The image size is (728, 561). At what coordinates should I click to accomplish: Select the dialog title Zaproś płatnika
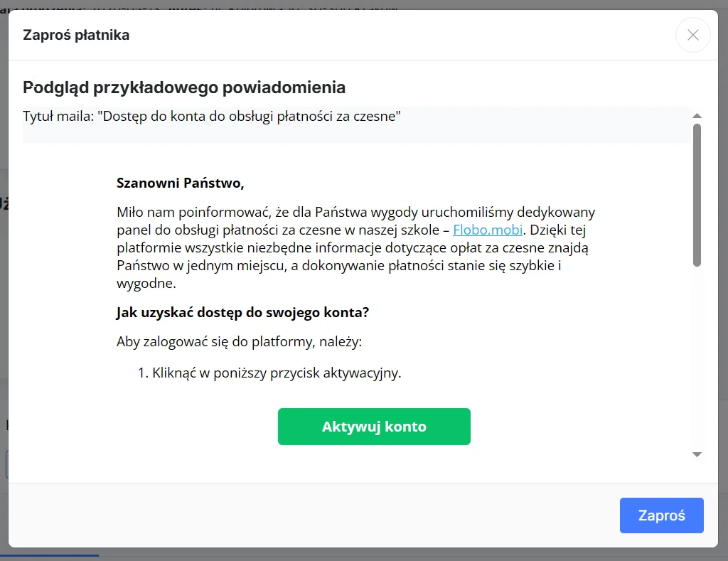(x=75, y=34)
